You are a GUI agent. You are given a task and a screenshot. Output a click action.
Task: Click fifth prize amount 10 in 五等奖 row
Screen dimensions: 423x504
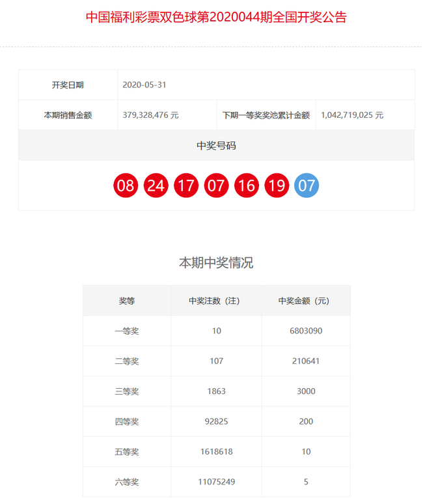pos(306,452)
